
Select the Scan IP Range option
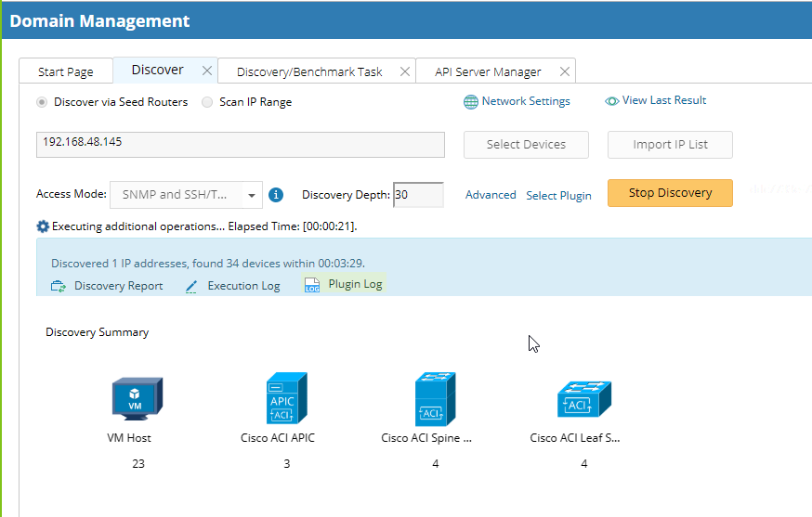[x=207, y=102]
